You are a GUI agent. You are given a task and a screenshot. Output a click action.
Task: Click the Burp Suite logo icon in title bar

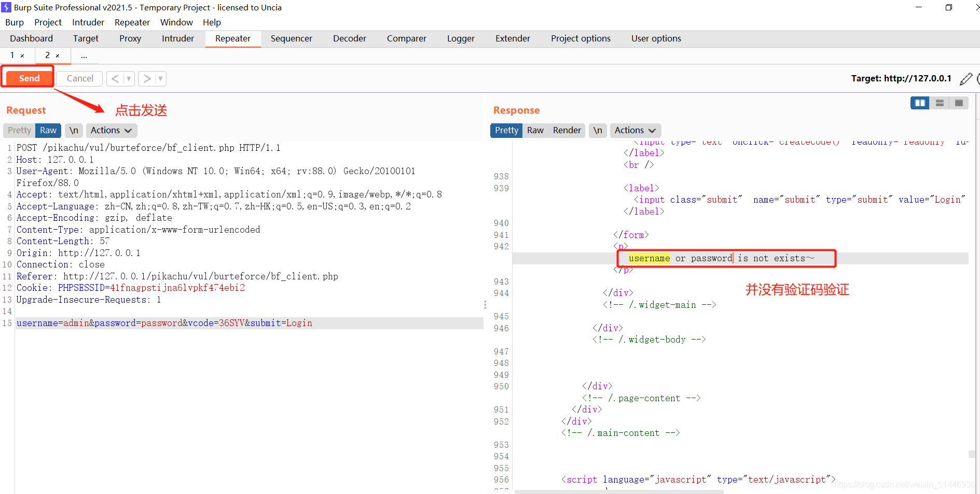point(6,7)
